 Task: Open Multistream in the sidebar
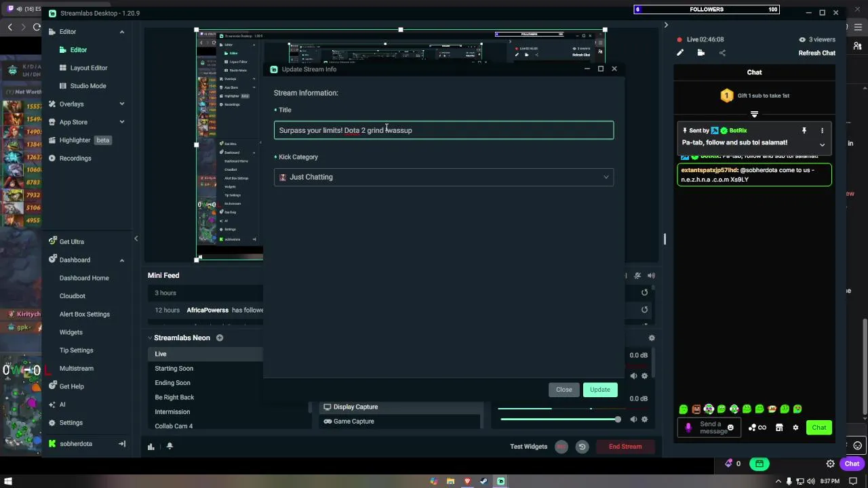(77, 369)
